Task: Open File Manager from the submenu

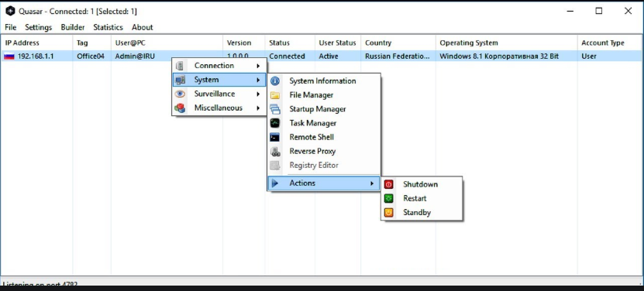Action: coord(324,95)
